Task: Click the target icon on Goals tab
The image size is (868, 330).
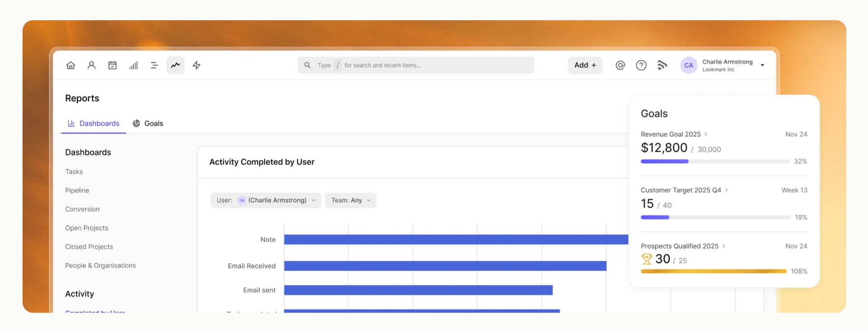Action: (x=136, y=123)
